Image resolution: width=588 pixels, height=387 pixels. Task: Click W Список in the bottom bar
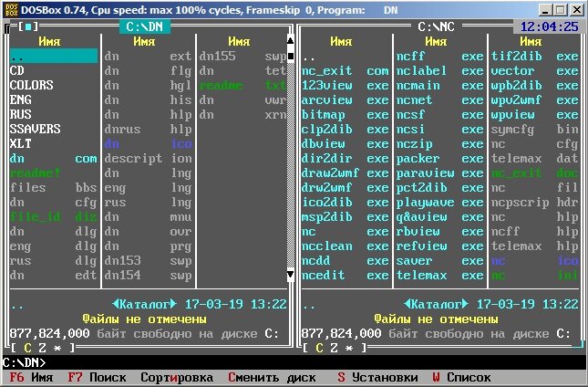coord(461,377)
